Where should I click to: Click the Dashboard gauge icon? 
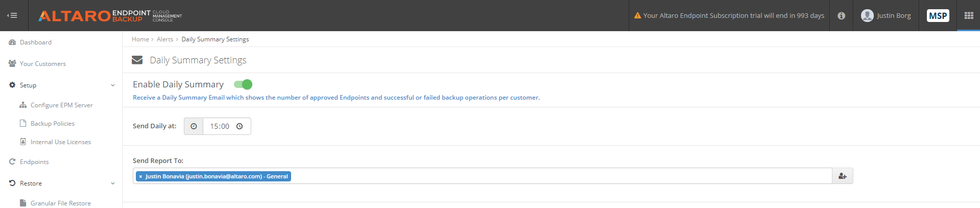(12, 42)
